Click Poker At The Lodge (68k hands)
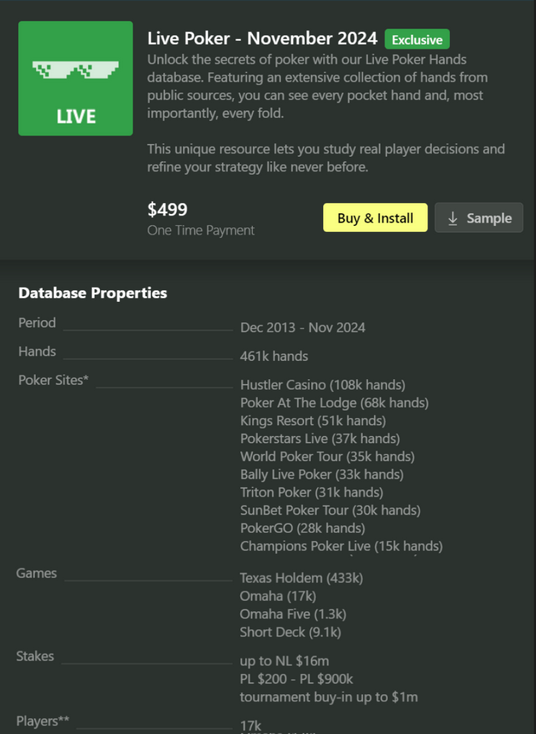 coord(334,403)
